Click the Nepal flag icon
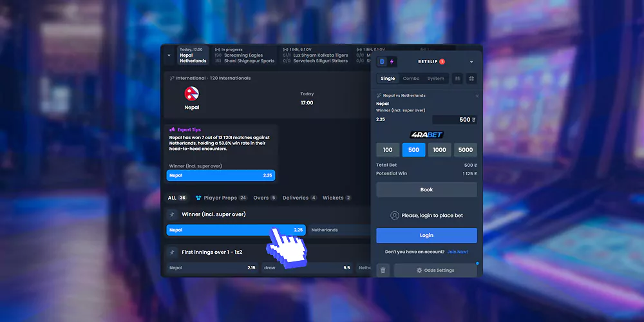The image size is (644, 322). pos(192,93)
